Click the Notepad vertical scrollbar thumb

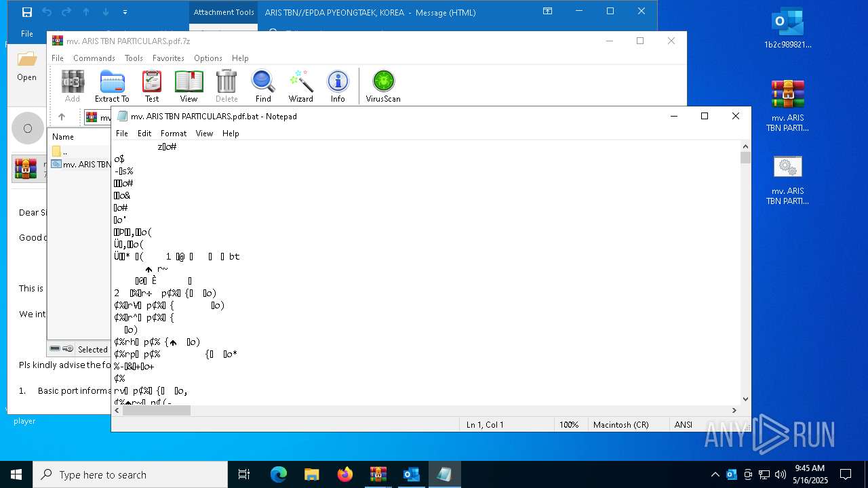point(745,158)
